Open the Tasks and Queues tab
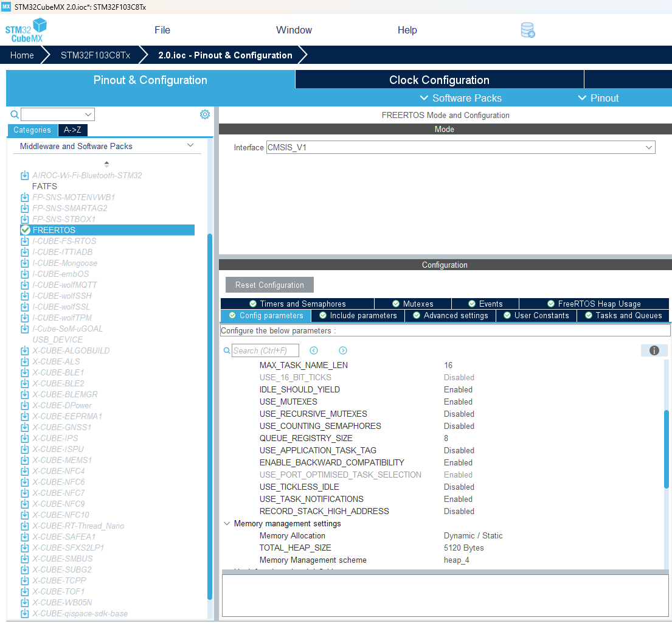672x623 pixels. pyautogui.click(x=623, y=316)
